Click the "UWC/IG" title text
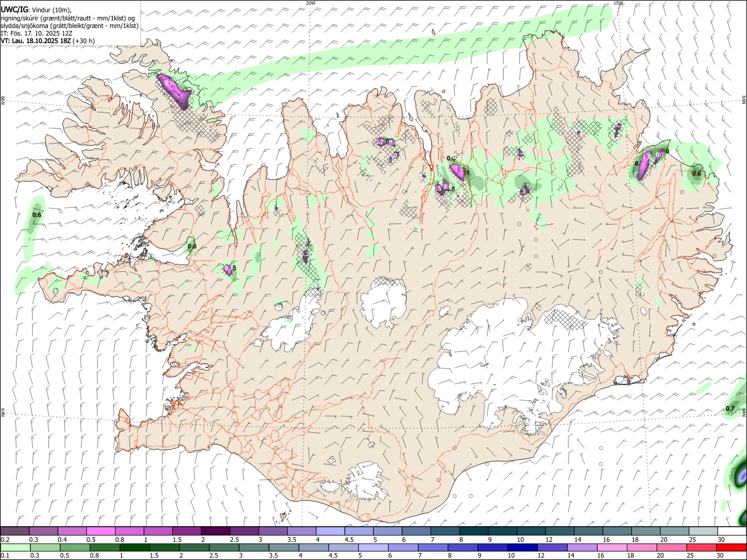 click(14, 10)
